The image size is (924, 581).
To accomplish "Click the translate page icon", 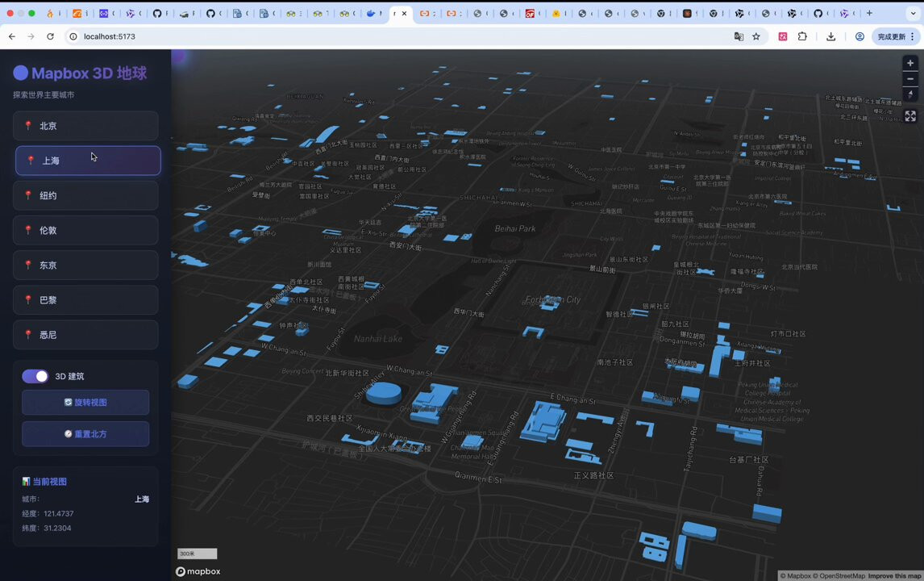I will tap(739, 36).
